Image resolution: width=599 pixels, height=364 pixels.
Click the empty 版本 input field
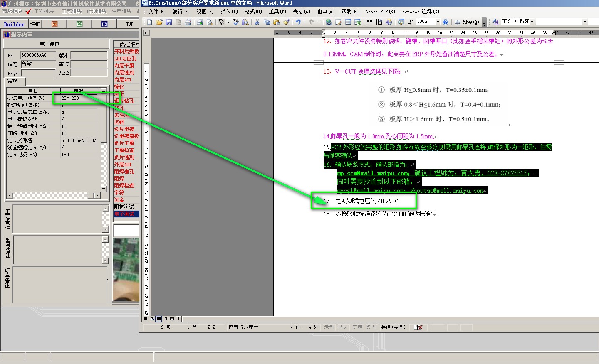coord(89,55)
